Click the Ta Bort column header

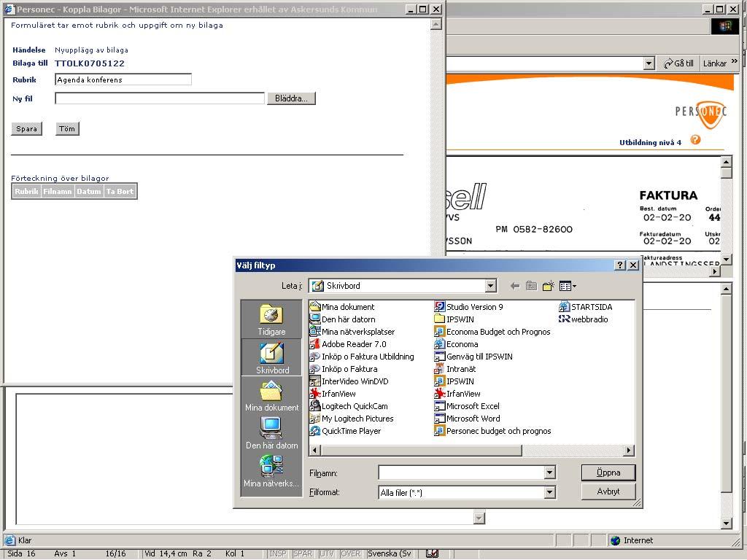pos(120,192)
